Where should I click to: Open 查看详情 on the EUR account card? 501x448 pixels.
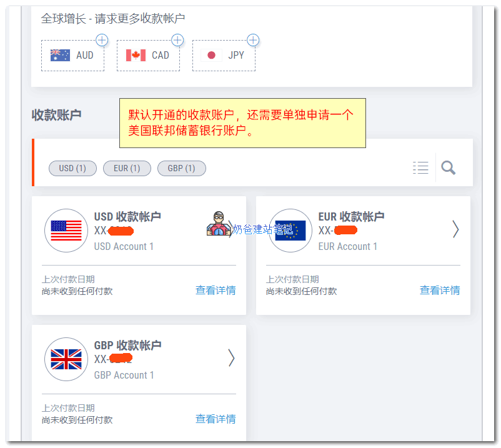point(440,290)
